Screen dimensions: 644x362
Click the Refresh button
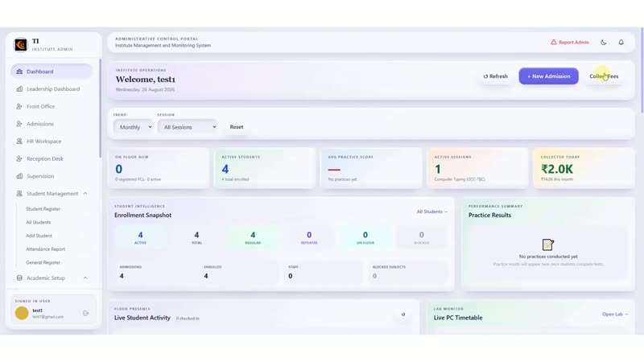(x=495, y=76)
